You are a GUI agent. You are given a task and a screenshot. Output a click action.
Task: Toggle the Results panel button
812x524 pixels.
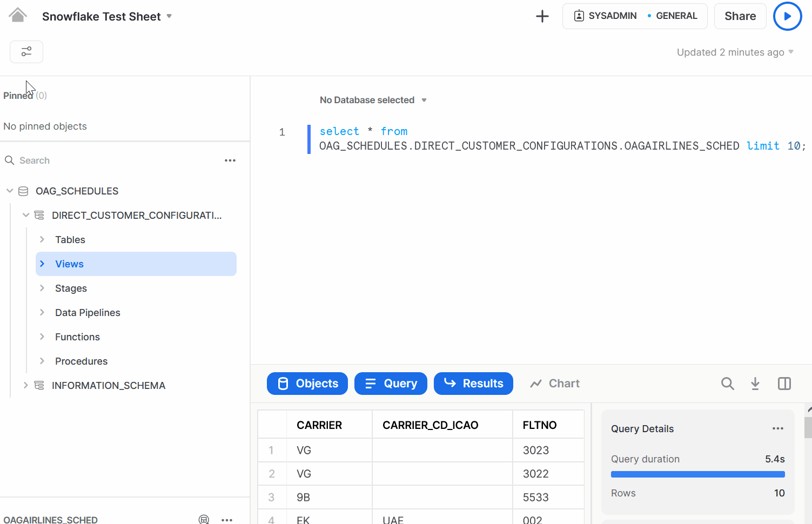coord(473,384)
